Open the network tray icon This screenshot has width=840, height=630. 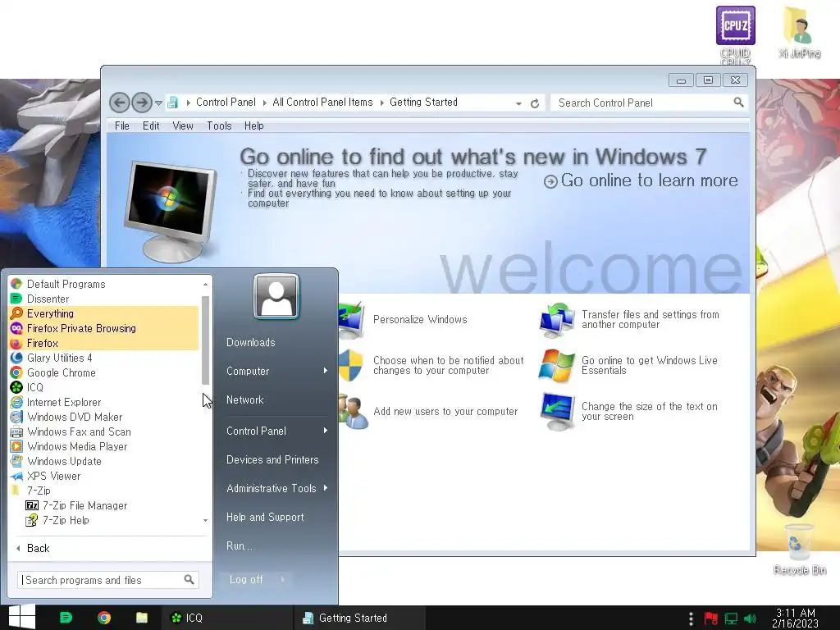pyautogui.click(x=731, y=619)
